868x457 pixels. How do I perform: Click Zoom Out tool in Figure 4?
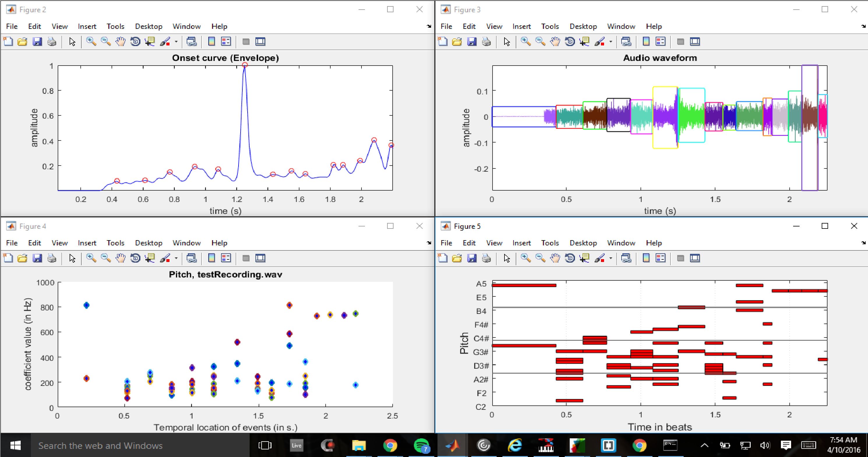pyautogui.click(x=105, y=258)
